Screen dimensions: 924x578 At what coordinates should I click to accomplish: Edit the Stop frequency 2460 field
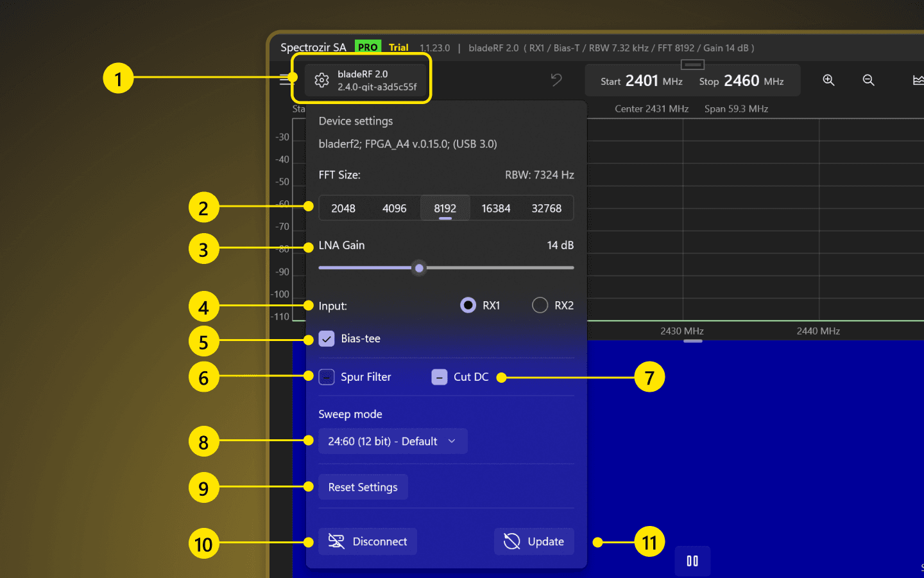(x=742, y=81)
